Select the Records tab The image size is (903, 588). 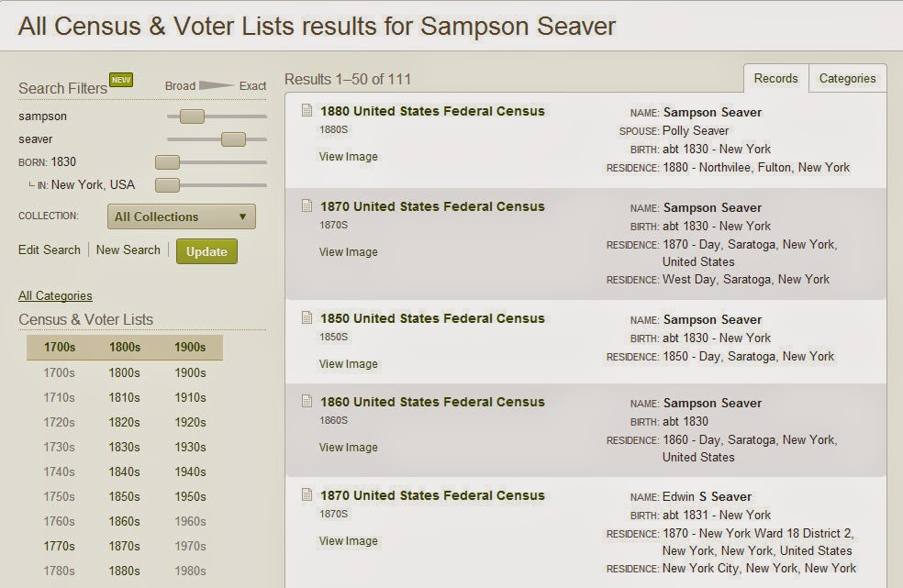tap(775, 78)
